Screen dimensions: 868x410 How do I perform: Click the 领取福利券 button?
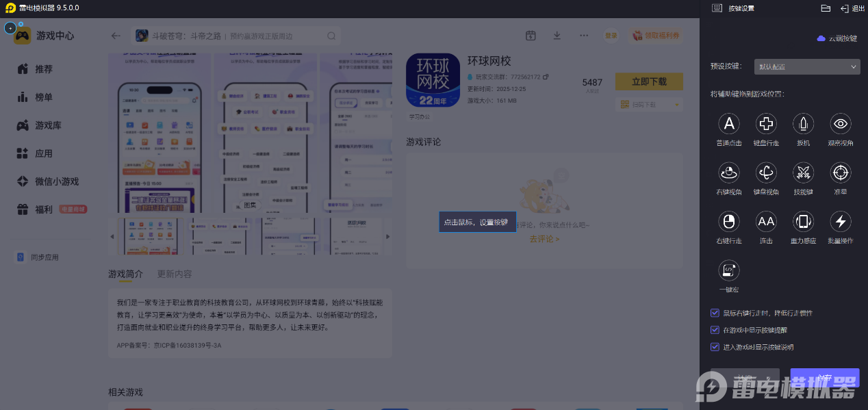[x=656, y=36]
